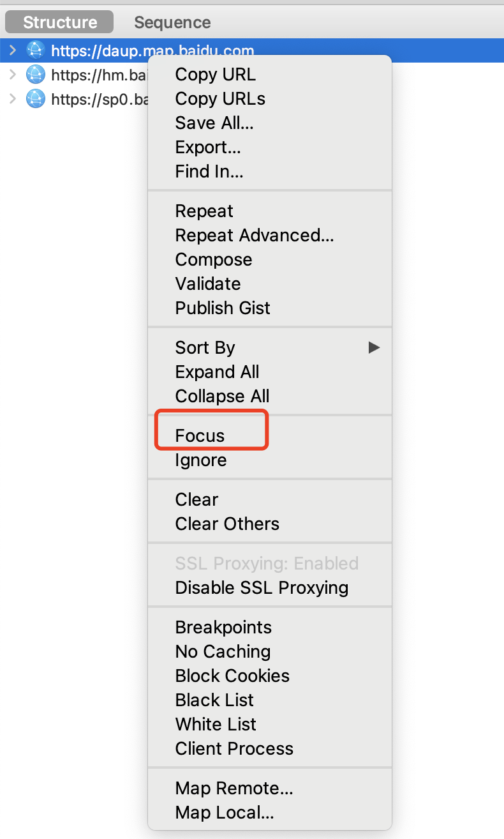Select the Structure tab

coord(59,22)
